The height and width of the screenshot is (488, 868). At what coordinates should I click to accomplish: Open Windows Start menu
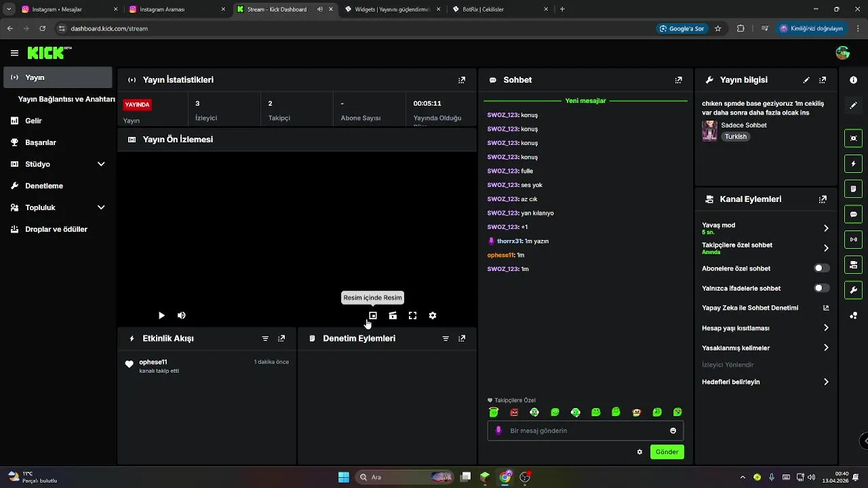coord(344,477)
